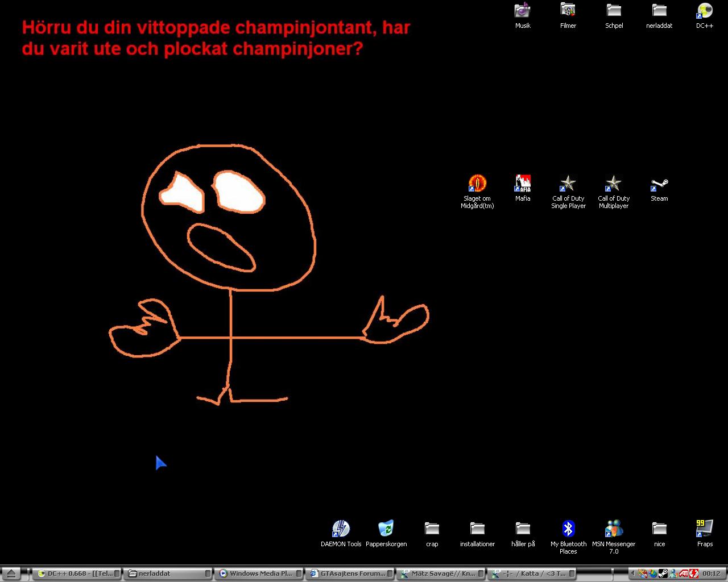This screenshot has height=582, width=728.
Task: Open DAEMON Tools shortcut
Action: click(341, 534)
